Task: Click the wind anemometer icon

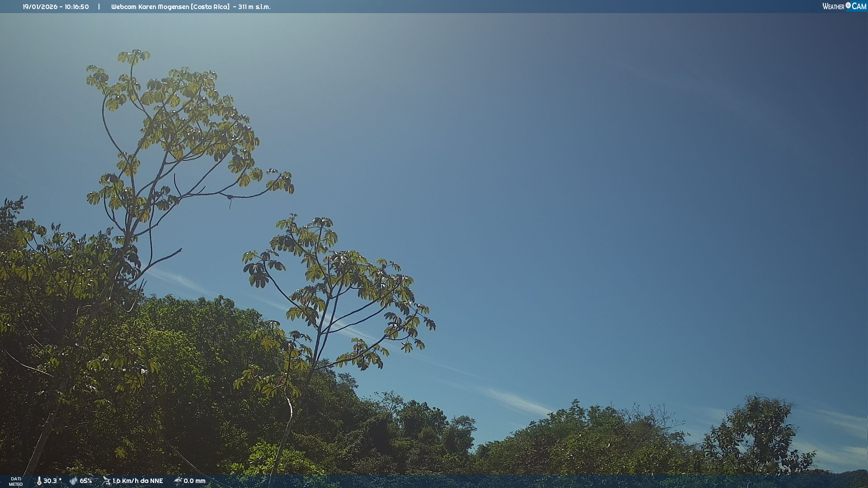Action: [106, 481]
